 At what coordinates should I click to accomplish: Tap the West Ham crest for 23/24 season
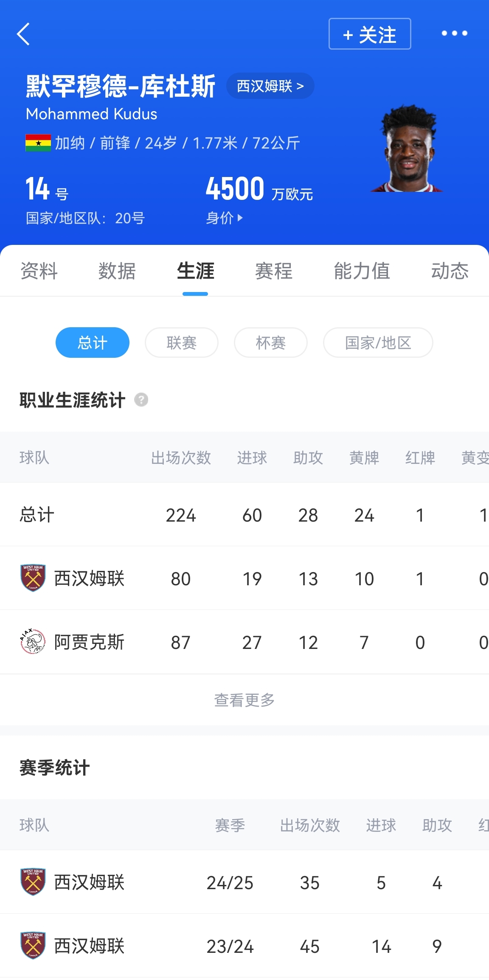pyautogui.click(x=33, y=946)
